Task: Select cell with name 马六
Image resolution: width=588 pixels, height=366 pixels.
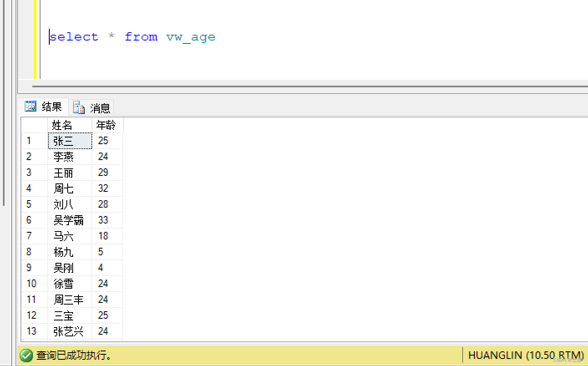Action: point(70,236)
